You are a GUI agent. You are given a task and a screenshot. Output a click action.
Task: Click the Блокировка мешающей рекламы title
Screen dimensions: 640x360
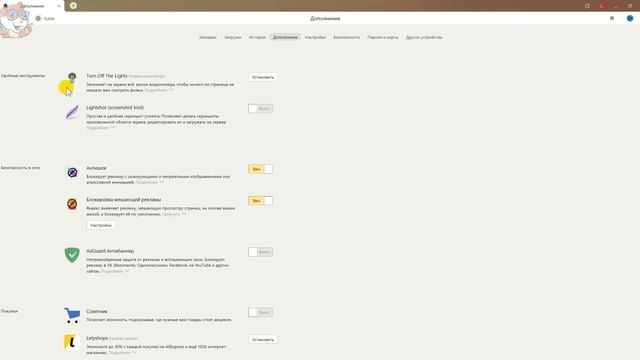tap(124, 200)
